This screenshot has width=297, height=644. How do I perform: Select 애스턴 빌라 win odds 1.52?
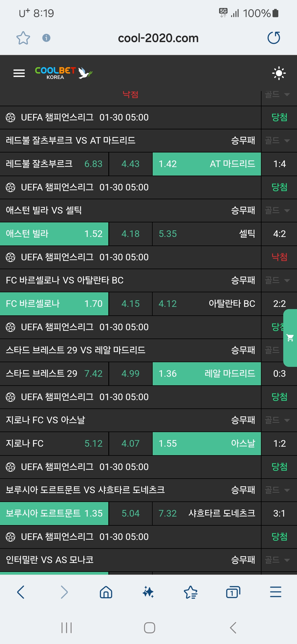pos(54,234)
